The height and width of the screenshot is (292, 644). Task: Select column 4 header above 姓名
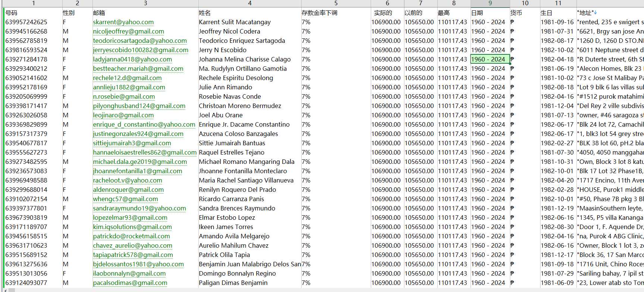249,3
